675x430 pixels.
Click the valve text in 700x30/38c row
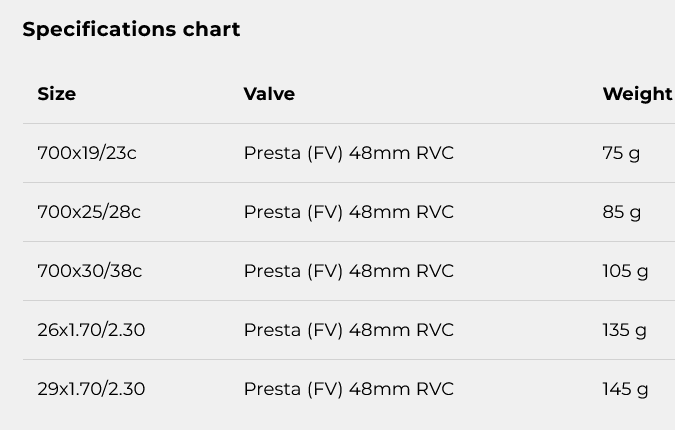pos(349,272)
